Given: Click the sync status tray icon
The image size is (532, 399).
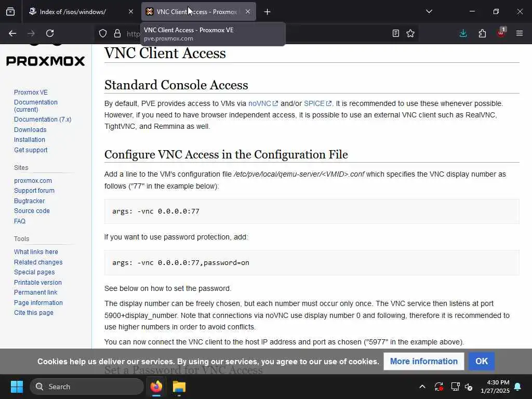Looking at the screenshot, I should coord(438,387).
